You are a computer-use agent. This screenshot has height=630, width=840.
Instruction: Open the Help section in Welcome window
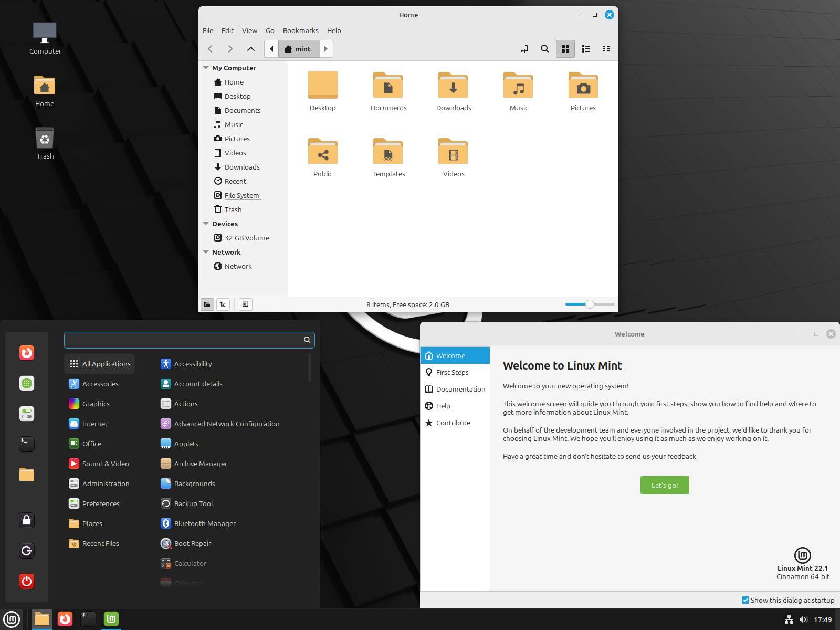455,406
